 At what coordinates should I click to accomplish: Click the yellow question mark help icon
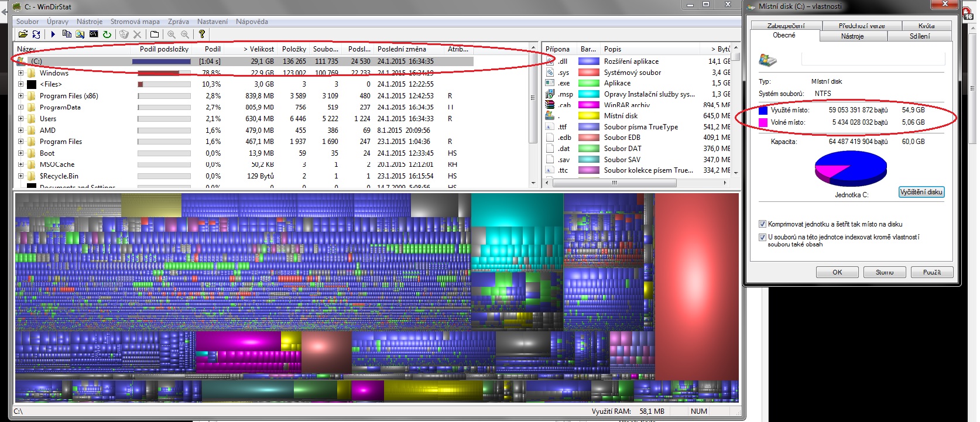coord(202,35)
